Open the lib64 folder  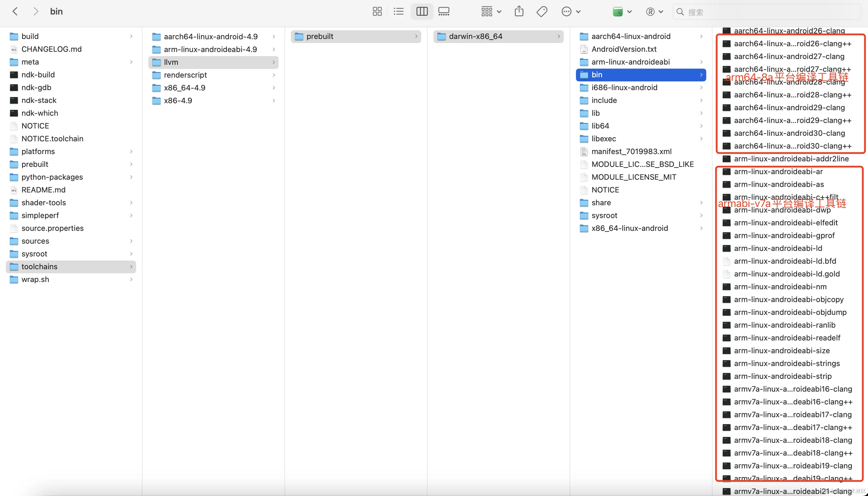point(600,126)
